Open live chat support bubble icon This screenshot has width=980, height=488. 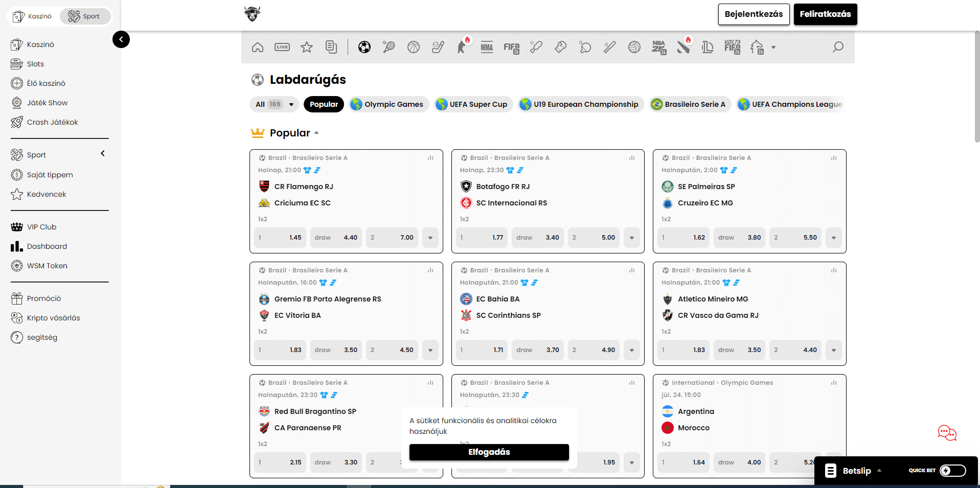947,433
